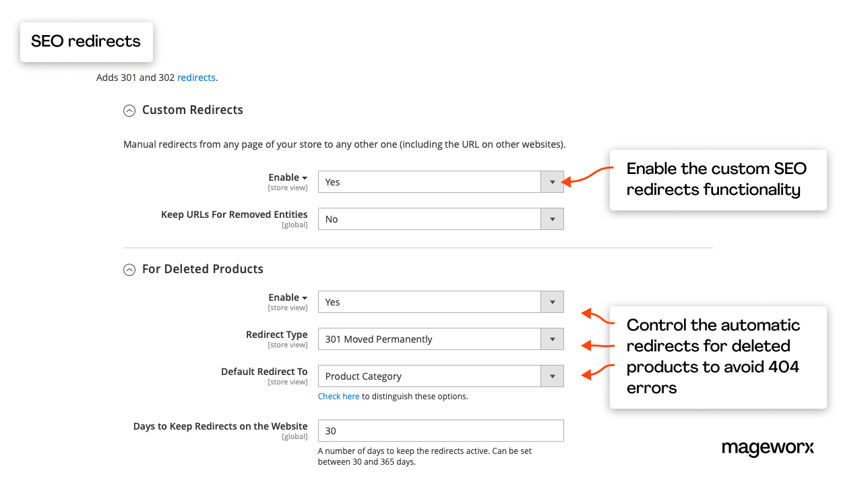Collapse the For Deleted Products section icon

click(129, 270)
